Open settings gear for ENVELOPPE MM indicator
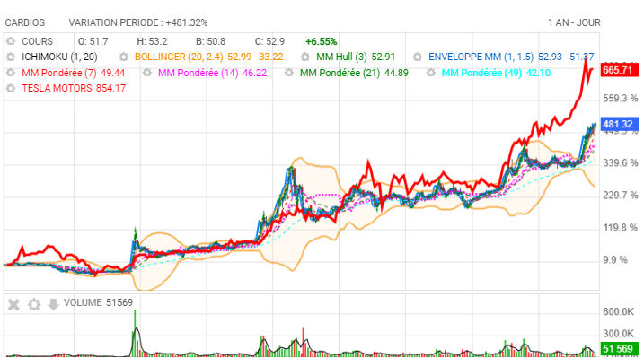Viewport: 644px width, 358px height. (x=418, y=57)
